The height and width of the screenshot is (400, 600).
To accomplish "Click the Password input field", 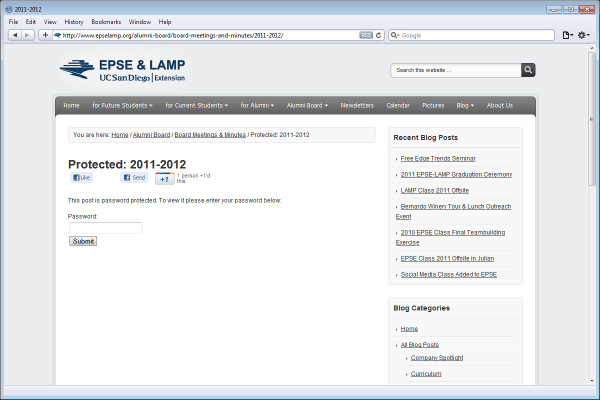I will [x=106, y=228].
